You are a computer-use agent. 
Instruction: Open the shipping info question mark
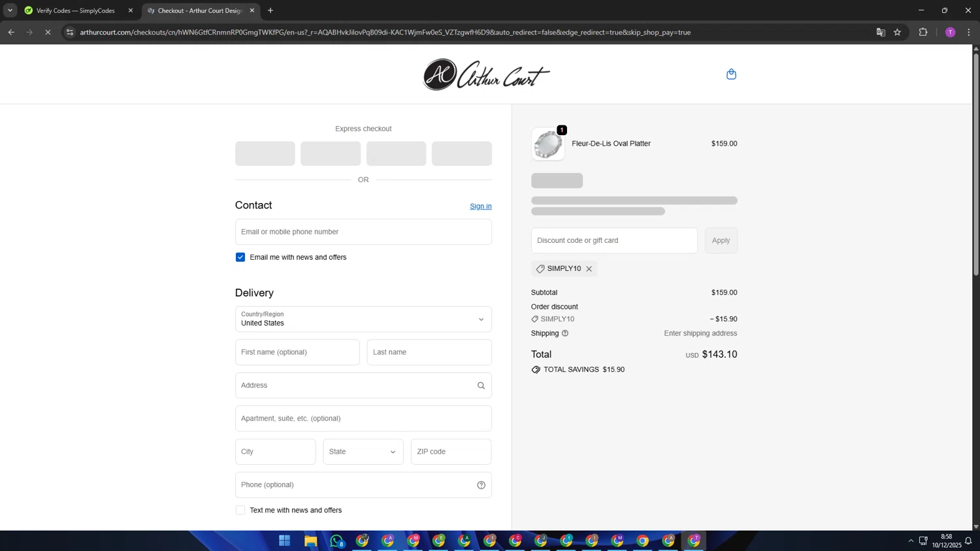[x=565, y=334]
